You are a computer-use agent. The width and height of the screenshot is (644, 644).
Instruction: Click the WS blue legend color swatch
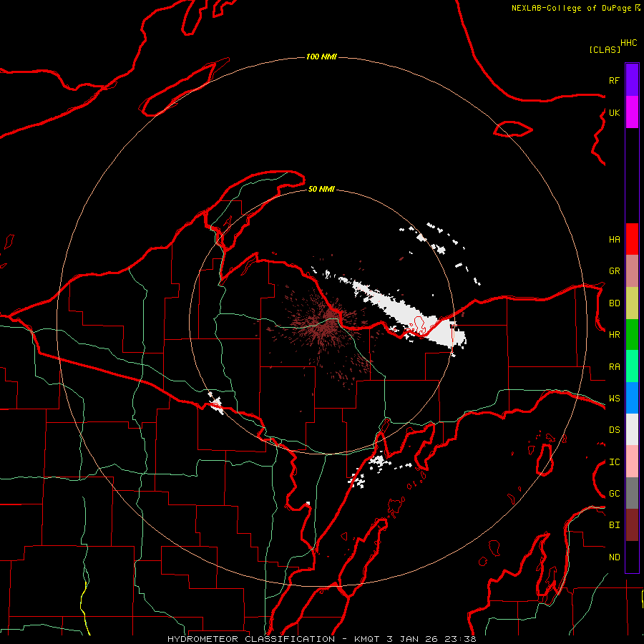pos(632,398)
